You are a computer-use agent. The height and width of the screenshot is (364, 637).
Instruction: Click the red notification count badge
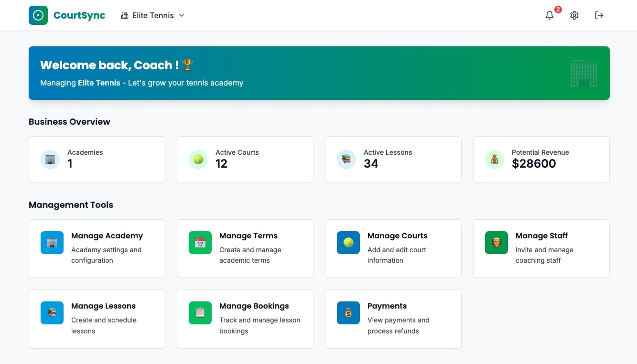[x=558, y=10]
